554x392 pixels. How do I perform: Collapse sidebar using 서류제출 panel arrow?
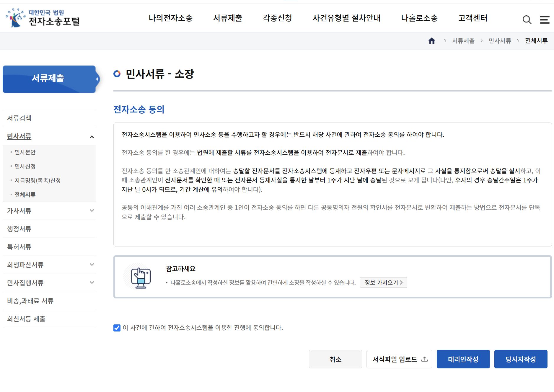[97, 79]
